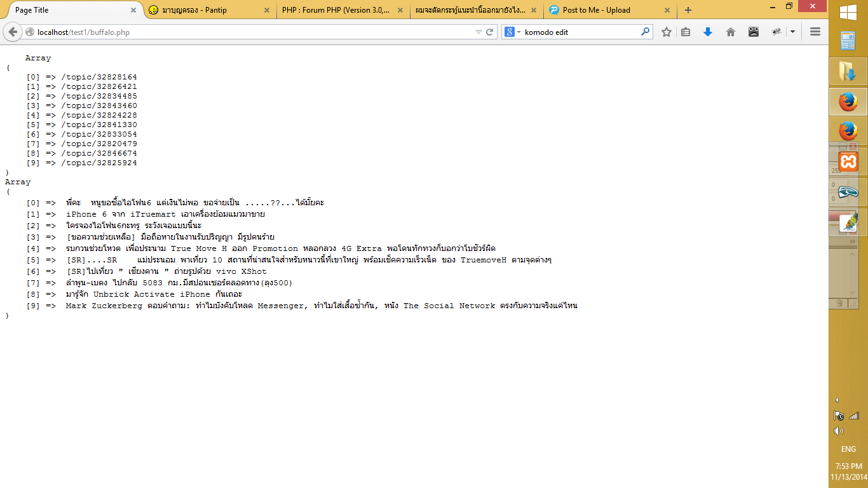This screenshot has width=868, height=488.
Task: Click the text /topic/32825924
Action: 99,163
